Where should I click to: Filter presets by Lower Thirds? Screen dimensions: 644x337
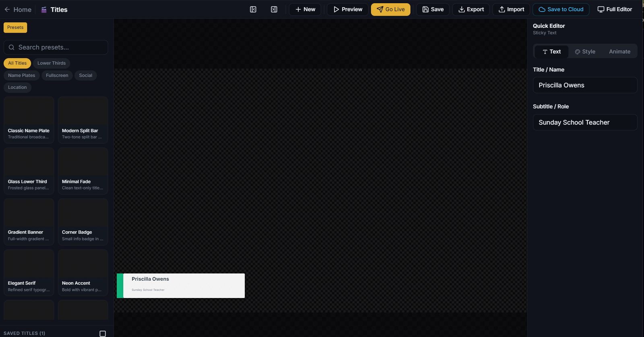click(x=52, y=63)
